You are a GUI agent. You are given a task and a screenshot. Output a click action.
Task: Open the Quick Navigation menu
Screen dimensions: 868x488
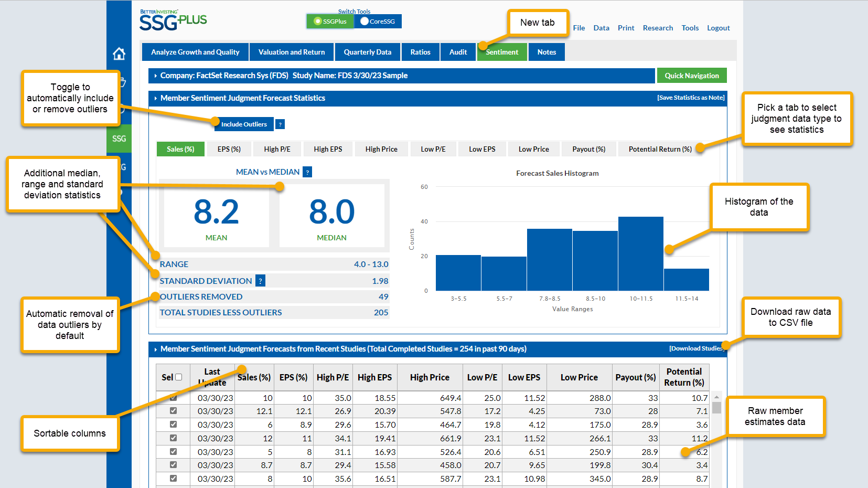[692, 76]
